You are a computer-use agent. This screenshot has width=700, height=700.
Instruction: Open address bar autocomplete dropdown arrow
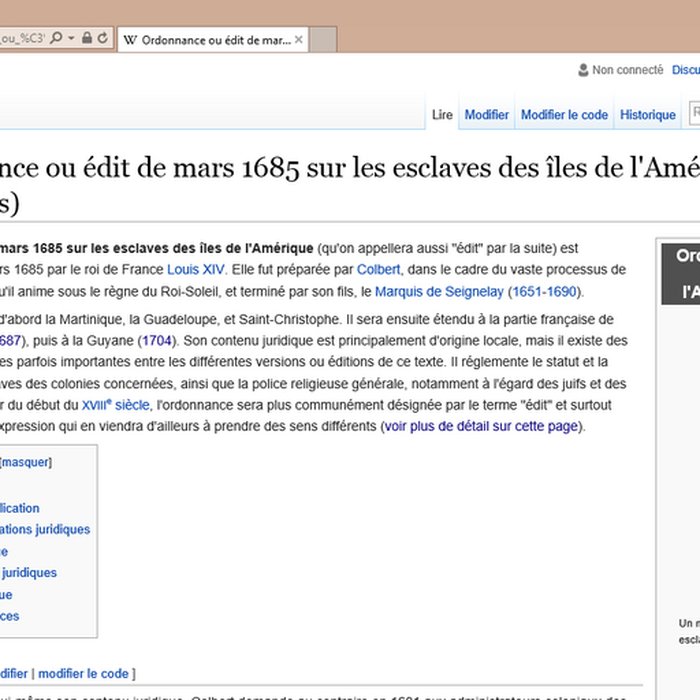pyautogui.click(x=71, y=38)
